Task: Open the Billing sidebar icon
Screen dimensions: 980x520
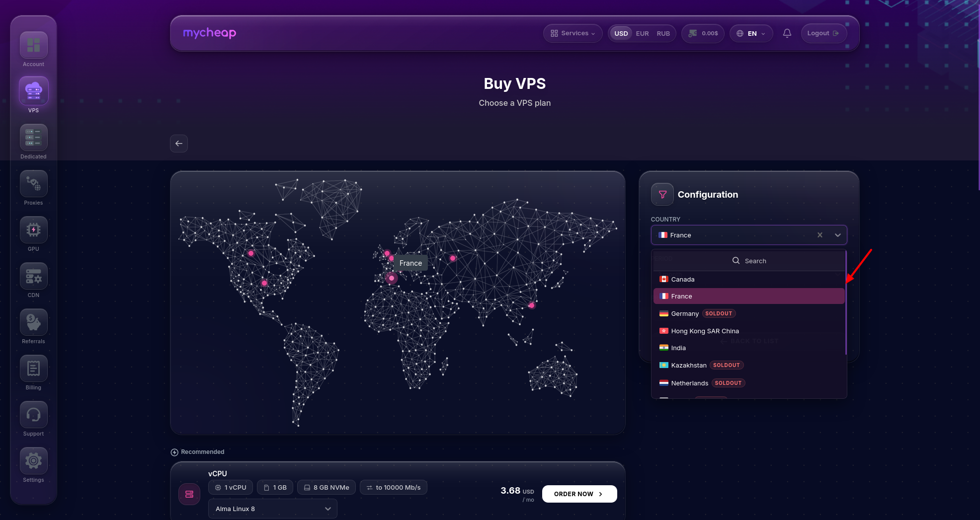Action: 33,369
